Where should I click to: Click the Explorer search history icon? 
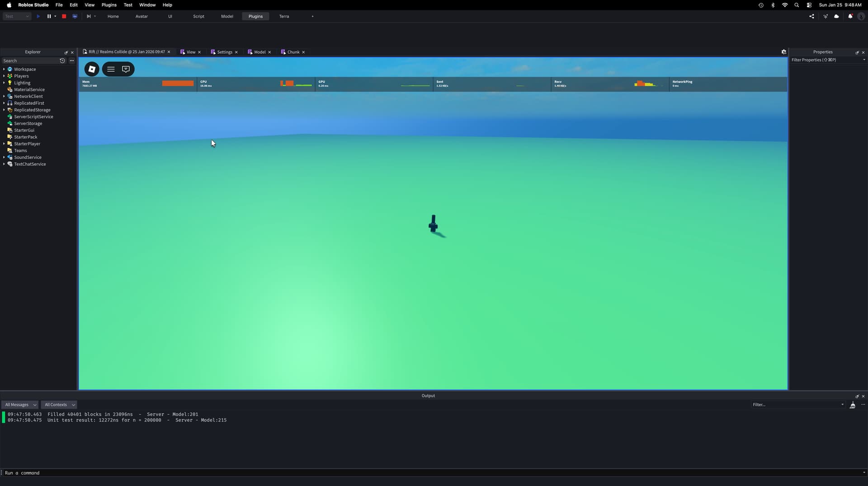pyautogui.click(x=62, y=61)
